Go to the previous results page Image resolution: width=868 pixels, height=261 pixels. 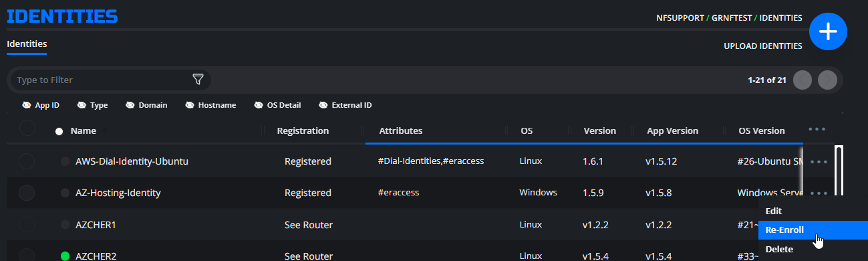pos(803,80)
